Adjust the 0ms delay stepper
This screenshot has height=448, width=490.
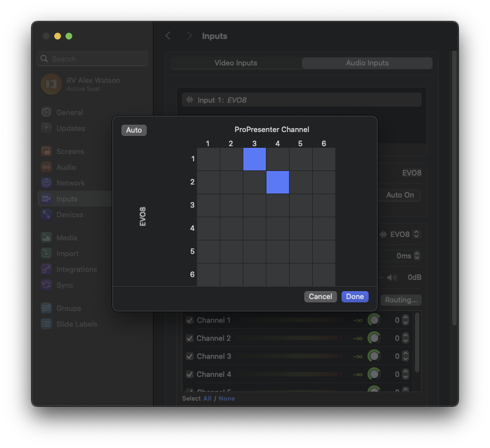click(417, 256)
